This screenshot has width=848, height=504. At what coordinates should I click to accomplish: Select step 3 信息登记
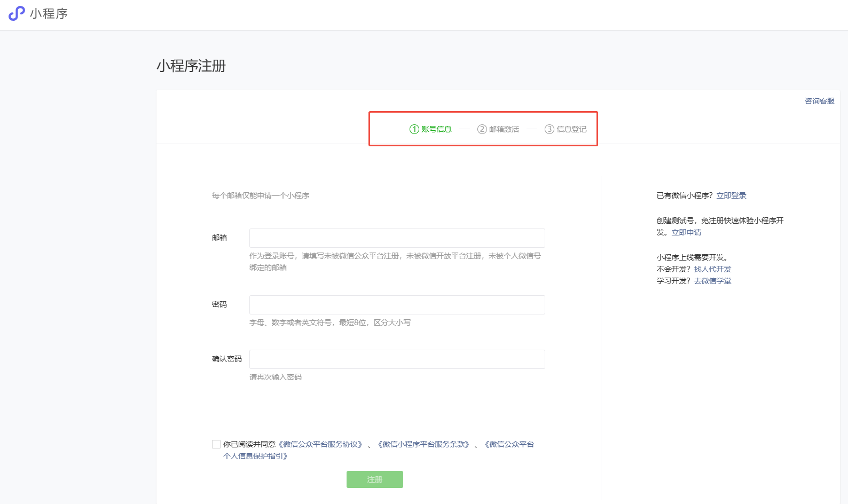pos(566,129)
